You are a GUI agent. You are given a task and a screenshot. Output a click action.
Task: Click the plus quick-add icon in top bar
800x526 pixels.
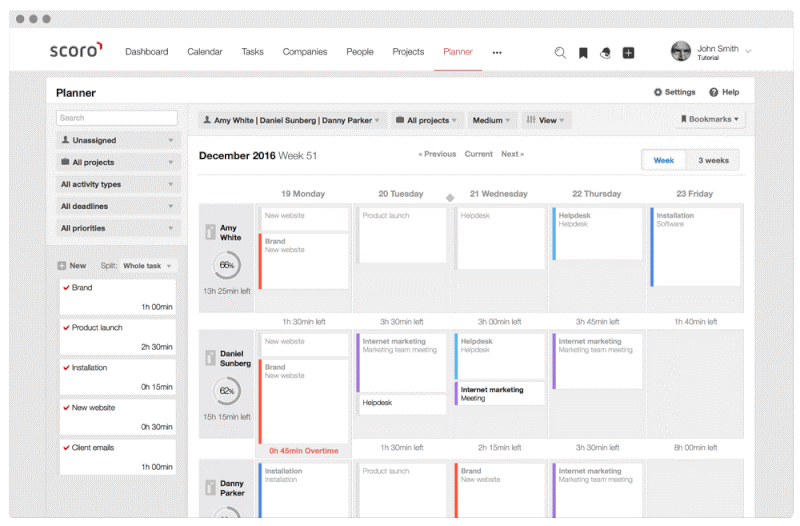[628, 53]
